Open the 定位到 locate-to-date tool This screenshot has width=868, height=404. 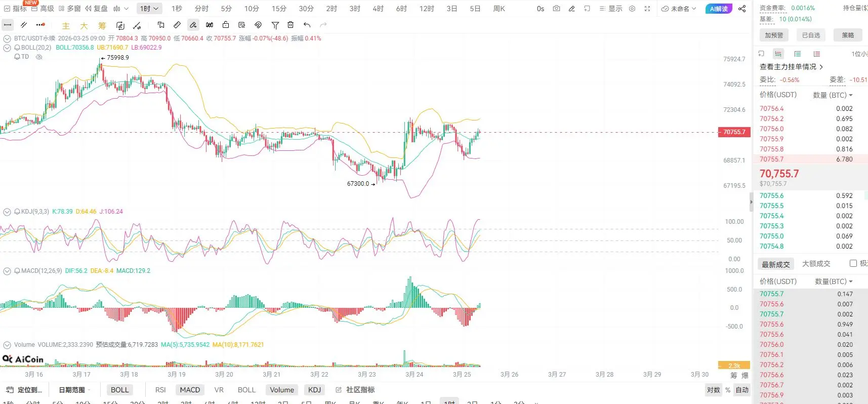coord(24,390)
